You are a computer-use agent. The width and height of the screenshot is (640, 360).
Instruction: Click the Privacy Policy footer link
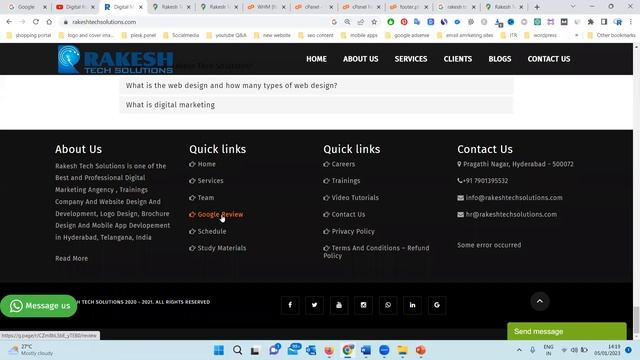pyautogui.click(x=349, y=231)
